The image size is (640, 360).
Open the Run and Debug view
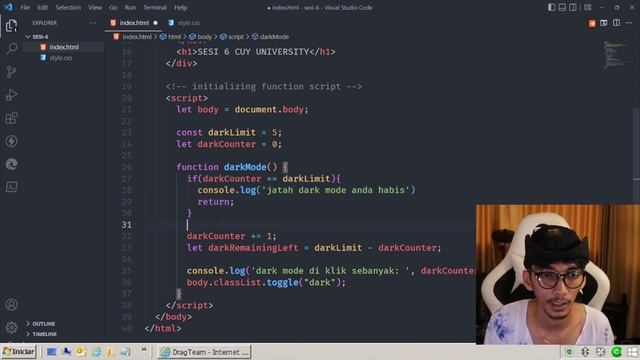(11, 95)
